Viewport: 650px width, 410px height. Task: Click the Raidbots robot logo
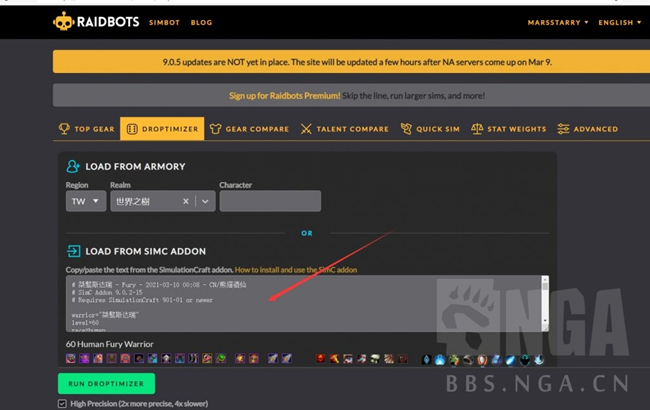(x=63, y=22)
